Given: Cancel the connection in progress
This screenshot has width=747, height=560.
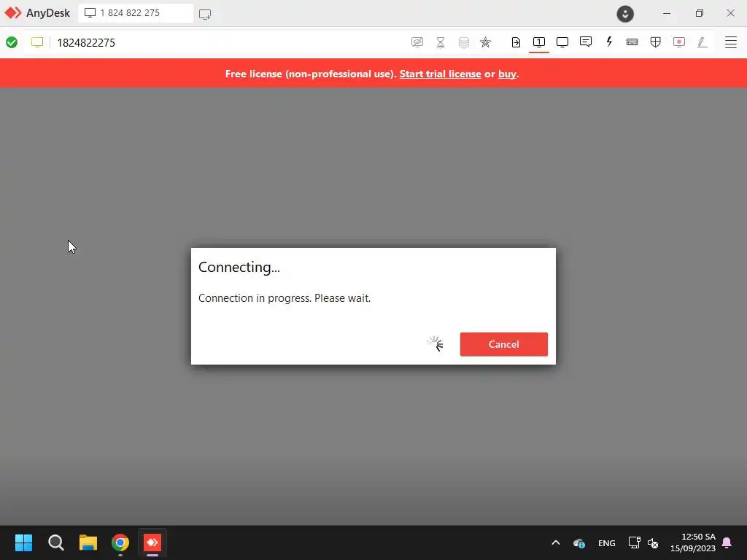Looking at the screenshot, I should (503, 344).
